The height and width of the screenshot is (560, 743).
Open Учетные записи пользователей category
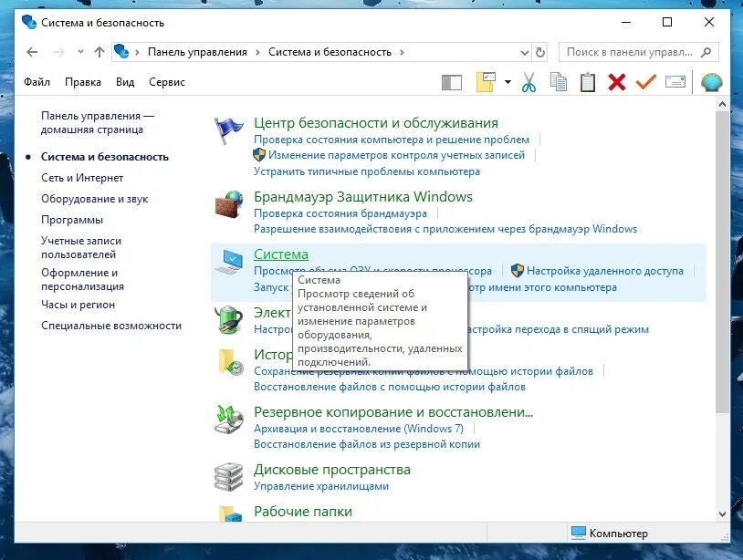[81, 247]
